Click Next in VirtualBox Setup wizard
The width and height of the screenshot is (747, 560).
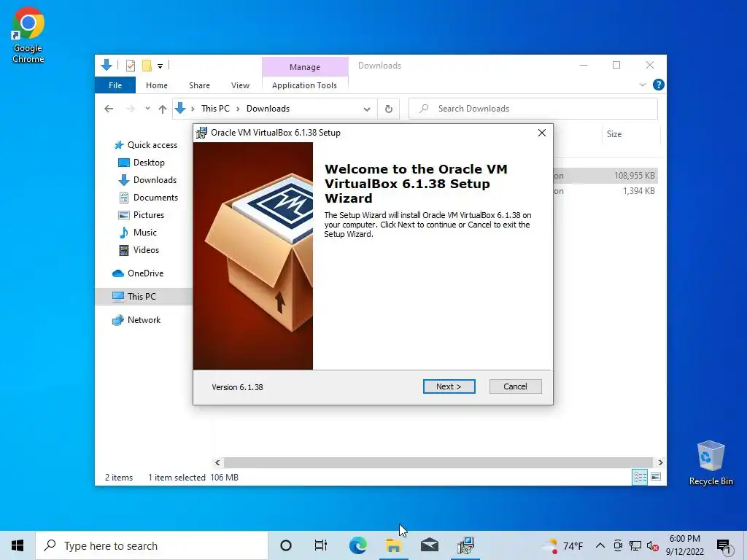point(449,386)
